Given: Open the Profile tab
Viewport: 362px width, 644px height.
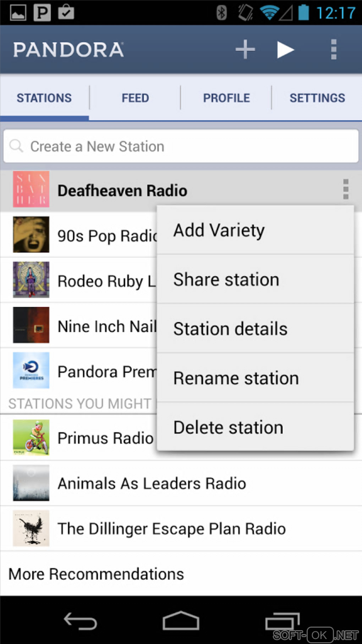Looking at the screenshot, I should (x=226, y=98).
